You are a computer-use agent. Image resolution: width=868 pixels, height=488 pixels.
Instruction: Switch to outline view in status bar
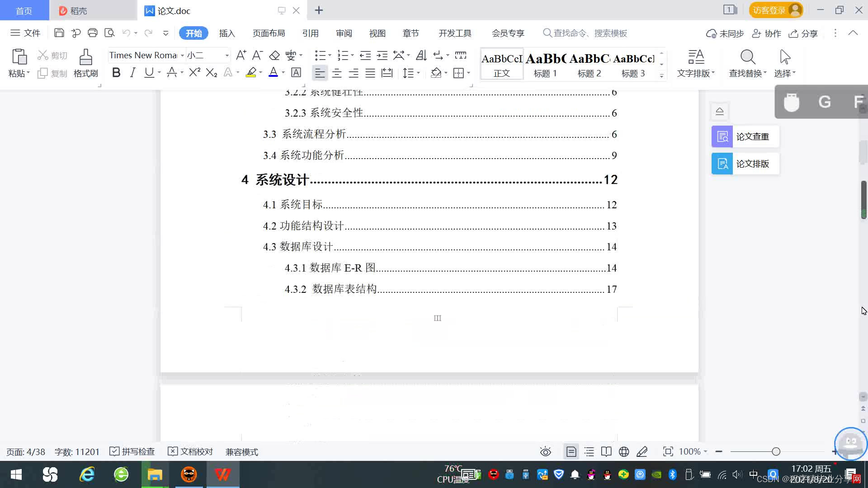(x=589, y=452)
